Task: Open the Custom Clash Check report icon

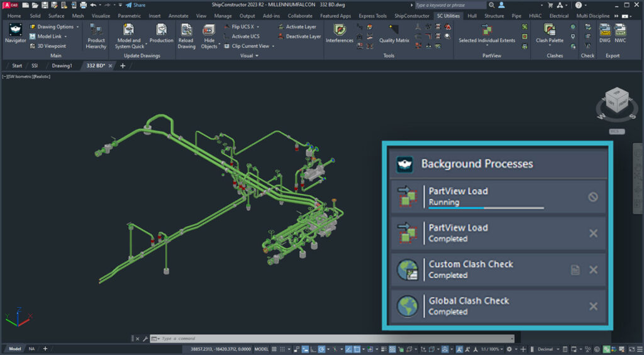Action: pyautogui.click(x=575, y=270)
